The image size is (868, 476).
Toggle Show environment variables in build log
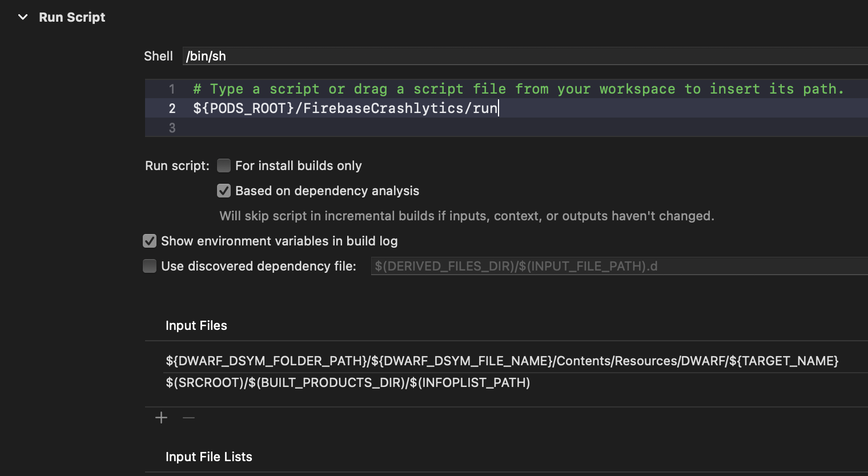tap(150, 241)
